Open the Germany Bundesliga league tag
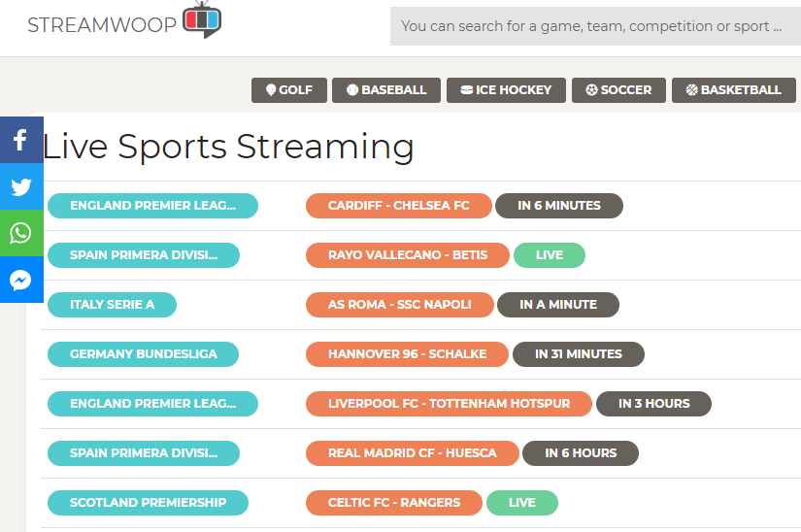This screenshot has height=532, width=801. pyautogui.click(x=143, y=354)
